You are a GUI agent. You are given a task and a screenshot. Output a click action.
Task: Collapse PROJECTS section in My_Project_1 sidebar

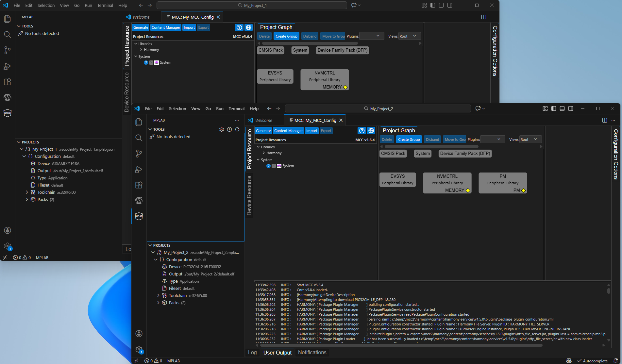point(19,142)
